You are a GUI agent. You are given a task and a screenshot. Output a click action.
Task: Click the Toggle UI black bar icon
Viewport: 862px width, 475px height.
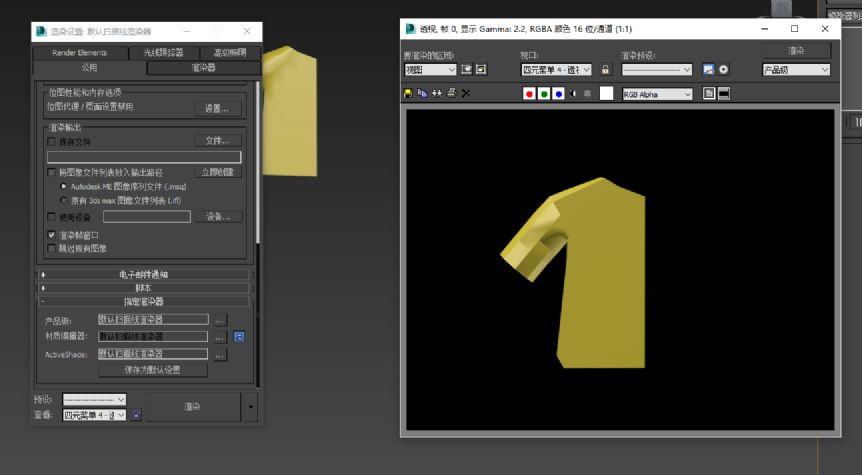(x=724, y=94)
